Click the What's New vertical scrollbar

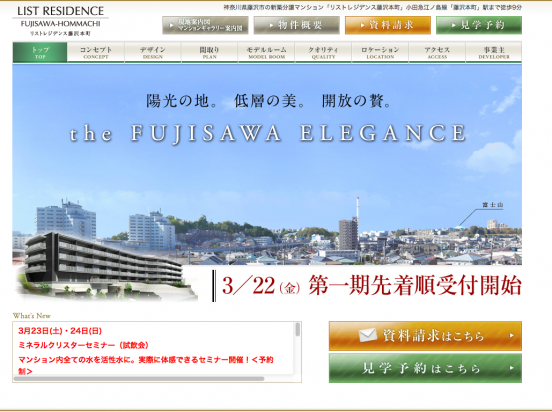pos(298,330)
